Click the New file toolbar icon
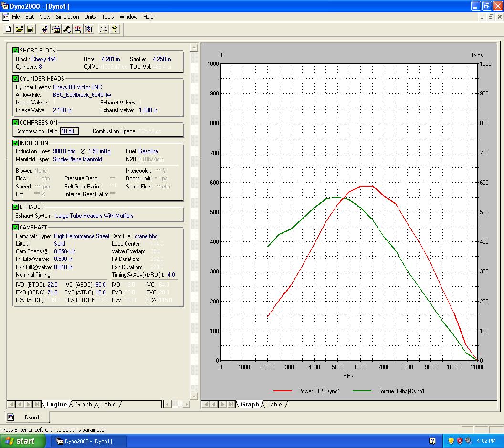This screenshot has height=448, width=504. pyautogui.click(x=9, y=29)
